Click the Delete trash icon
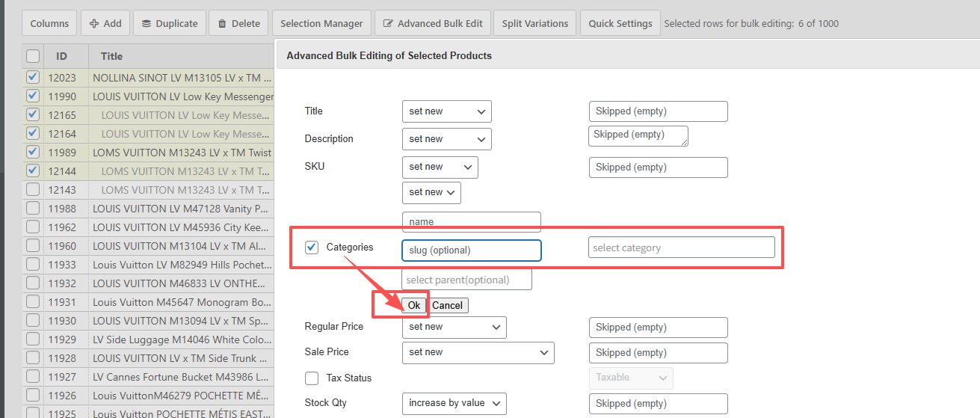This screenshot has height=418, width=980. [222, 23]
